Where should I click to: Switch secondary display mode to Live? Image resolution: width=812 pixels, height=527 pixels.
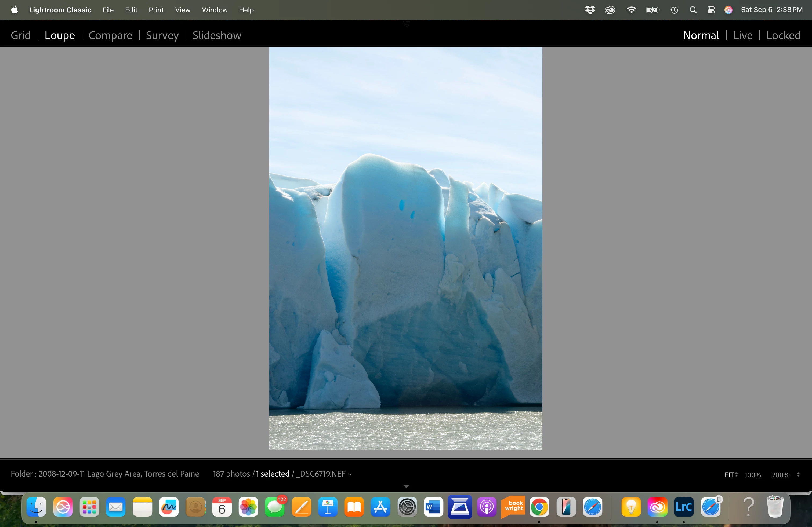point(742,35)
